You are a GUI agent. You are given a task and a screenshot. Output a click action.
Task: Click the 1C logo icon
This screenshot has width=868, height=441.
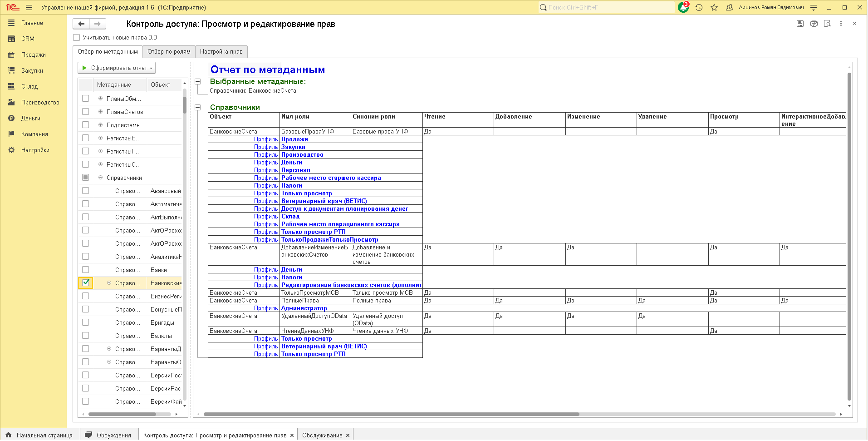tap(13, 7)
